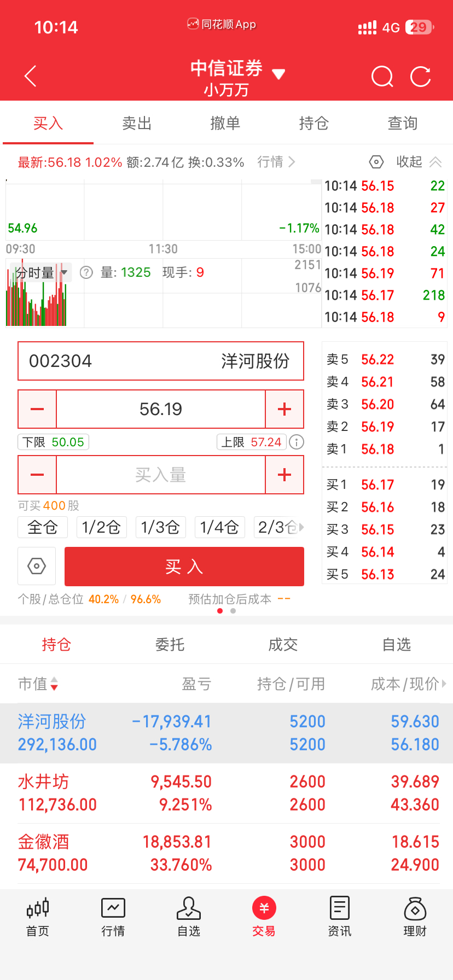The height and width of the screenshot is (980, 453).
Task: Select the 成交 trades tab
Action: 283,645
